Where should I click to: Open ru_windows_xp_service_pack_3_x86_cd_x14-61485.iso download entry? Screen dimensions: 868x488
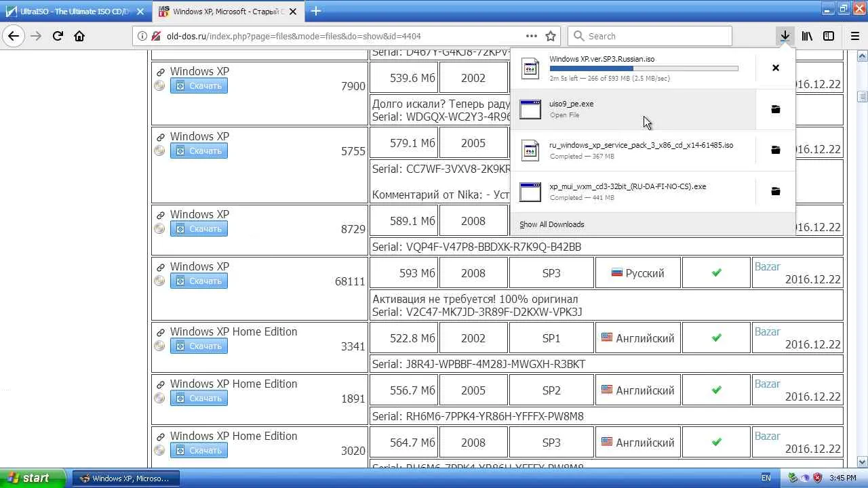click(x=633, y=150)
